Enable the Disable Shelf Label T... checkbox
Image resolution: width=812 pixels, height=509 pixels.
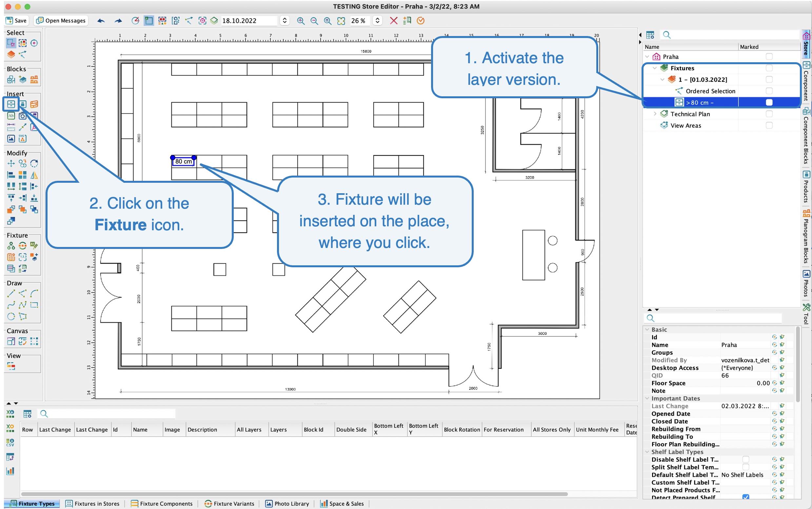click(746, 460)
